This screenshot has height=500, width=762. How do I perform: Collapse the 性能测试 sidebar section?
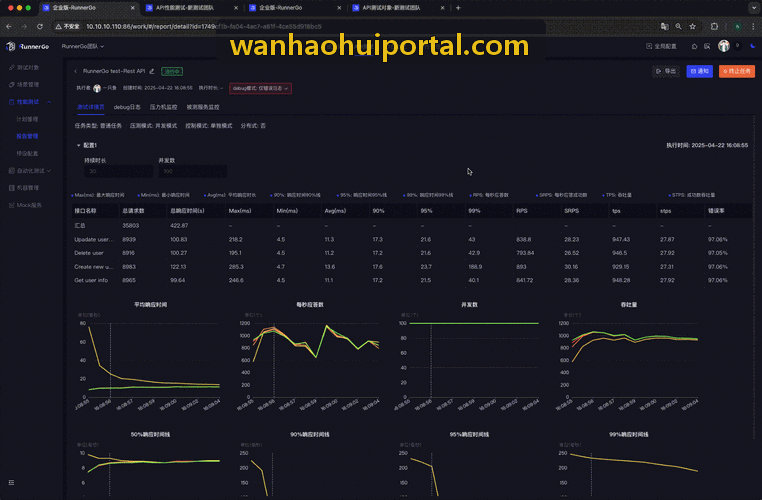[49, 102]
